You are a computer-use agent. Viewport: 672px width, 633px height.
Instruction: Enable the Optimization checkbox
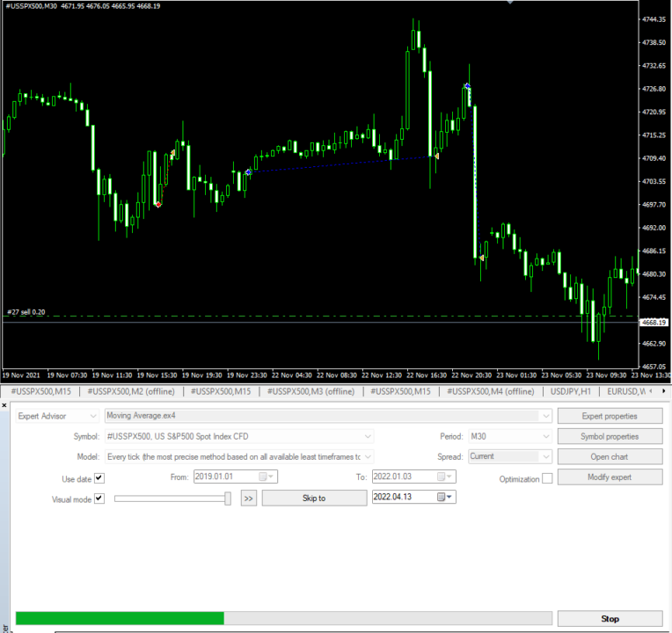click(x=547, y=478)
